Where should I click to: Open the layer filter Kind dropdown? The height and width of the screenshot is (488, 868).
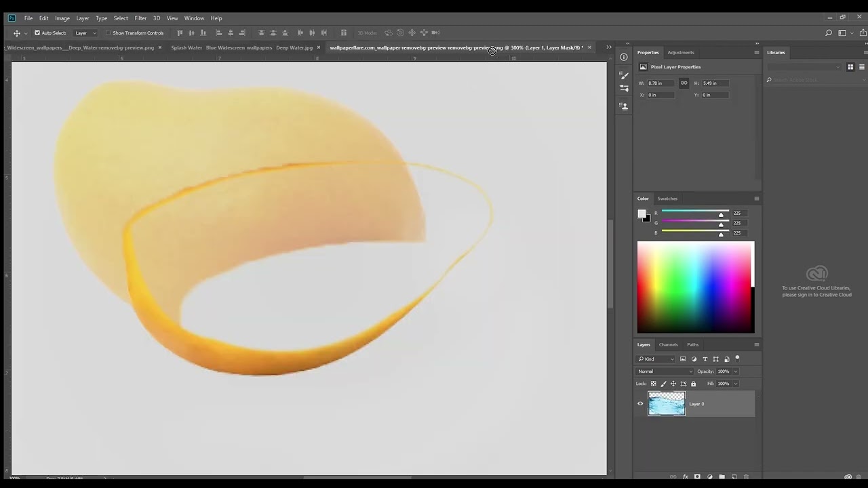656,359
